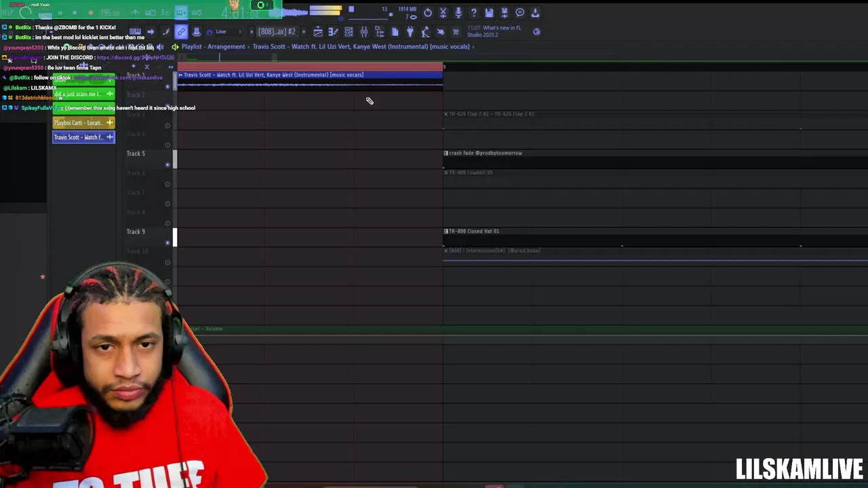Click the X icon above picker panel
This screenshot has width=868, height=488.
146,66
